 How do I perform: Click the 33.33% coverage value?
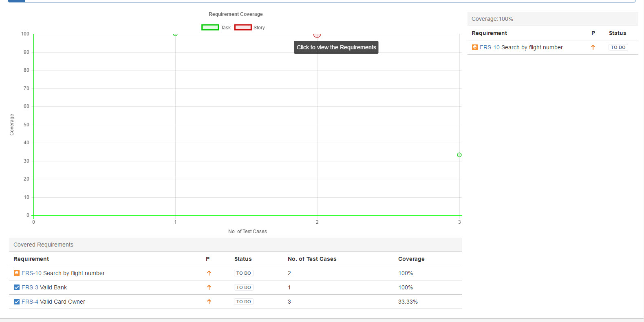408,302
